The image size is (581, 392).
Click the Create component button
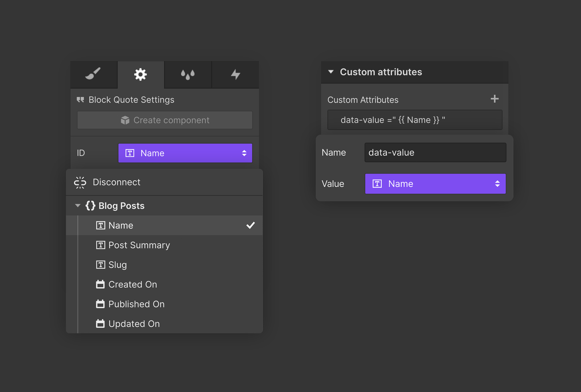click(x=164, y=120)
